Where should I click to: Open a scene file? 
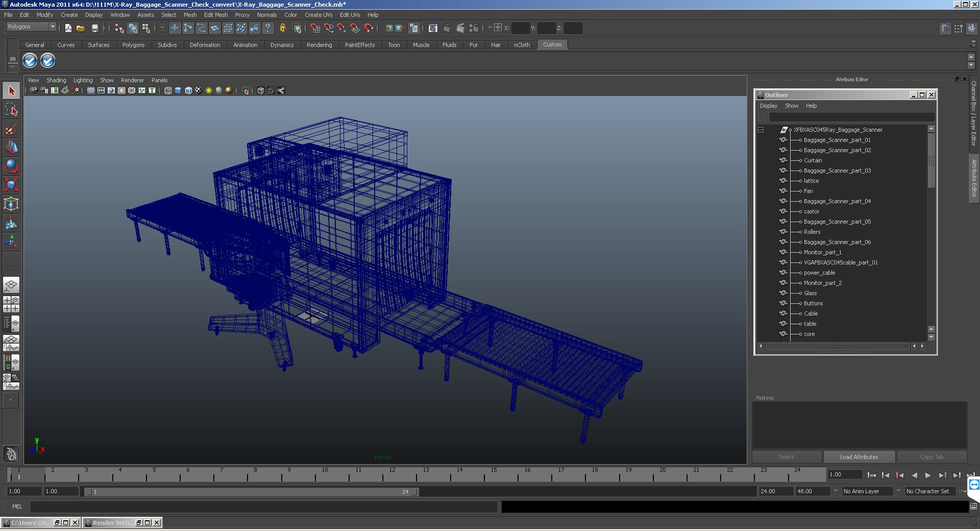pyautogui.click(x=81, y=28)
